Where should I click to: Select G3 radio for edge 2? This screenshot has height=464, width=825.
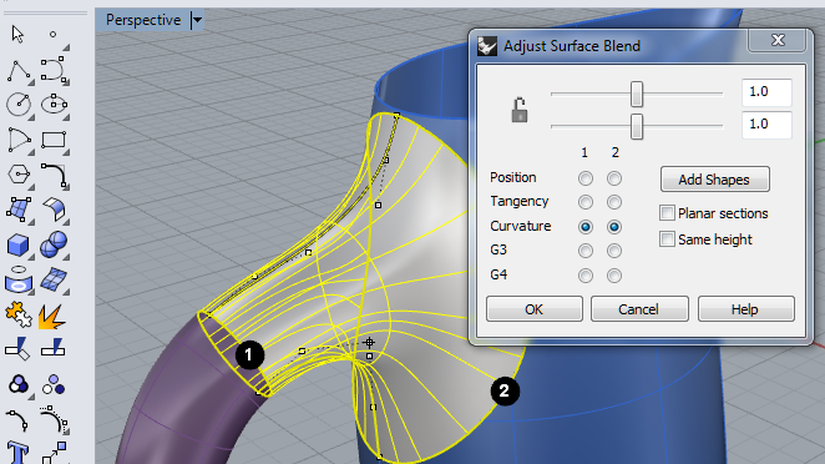click(x=614, y=251)
